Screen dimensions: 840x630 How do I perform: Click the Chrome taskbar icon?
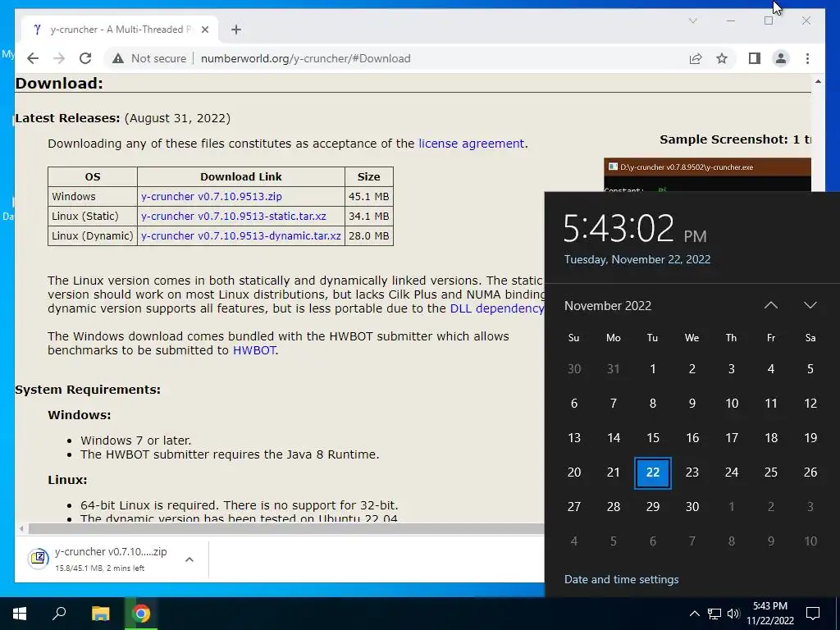[x=141, y=614]
